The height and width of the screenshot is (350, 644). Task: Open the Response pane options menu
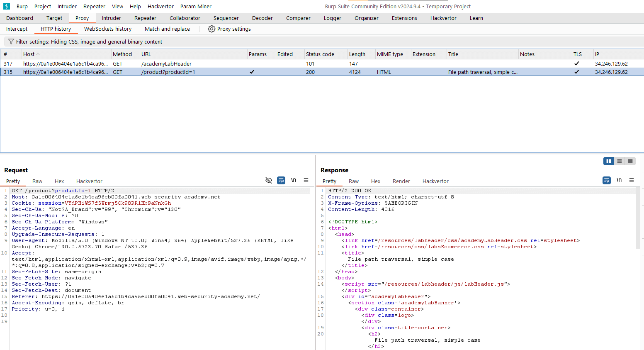(x=632, y=180)
